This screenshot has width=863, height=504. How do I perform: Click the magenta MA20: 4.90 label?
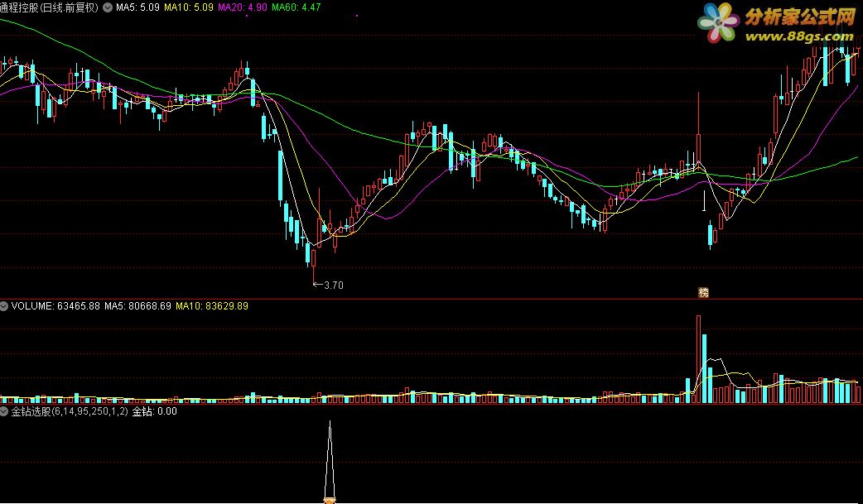point(243,7)
